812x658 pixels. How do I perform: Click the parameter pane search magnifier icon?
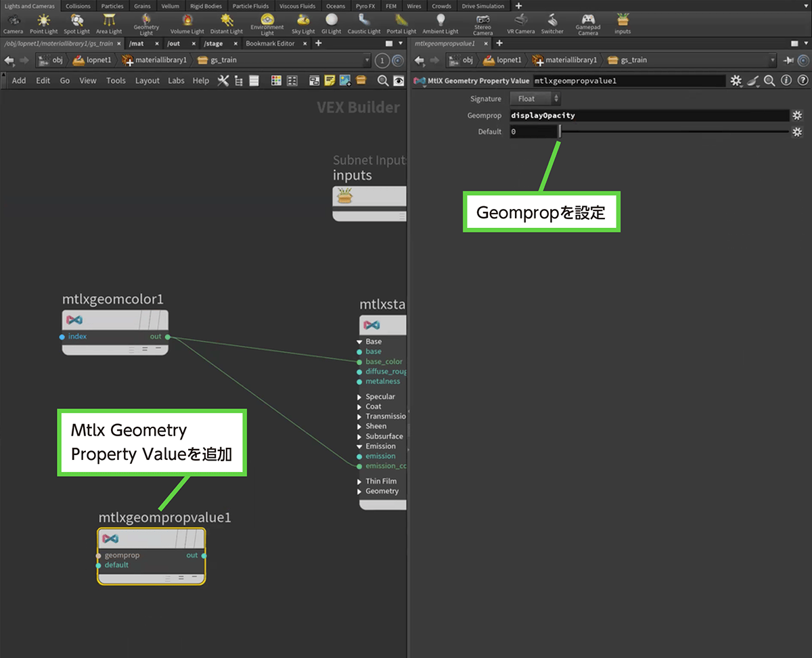click(769, 80)
